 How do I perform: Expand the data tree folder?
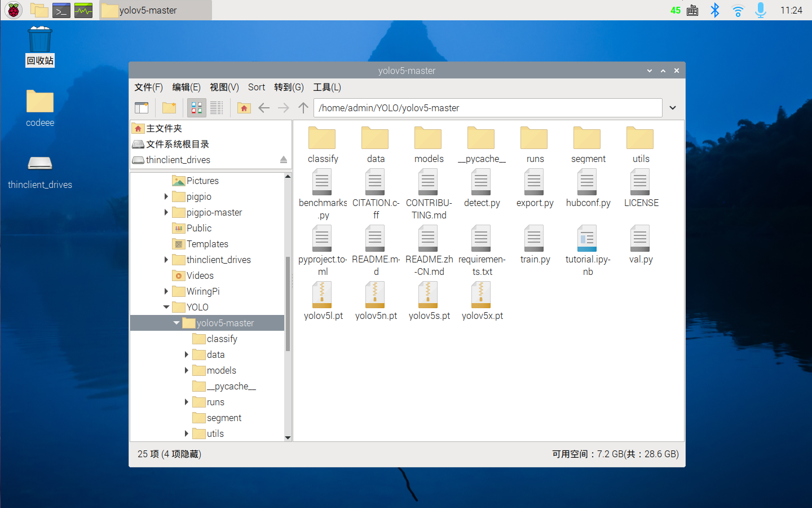click(x=186, y=354)
